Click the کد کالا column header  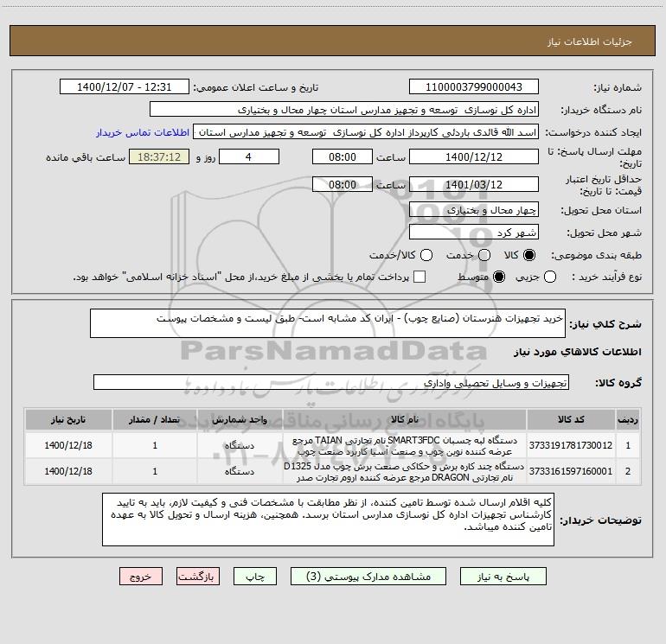click(x=571, y=420)
